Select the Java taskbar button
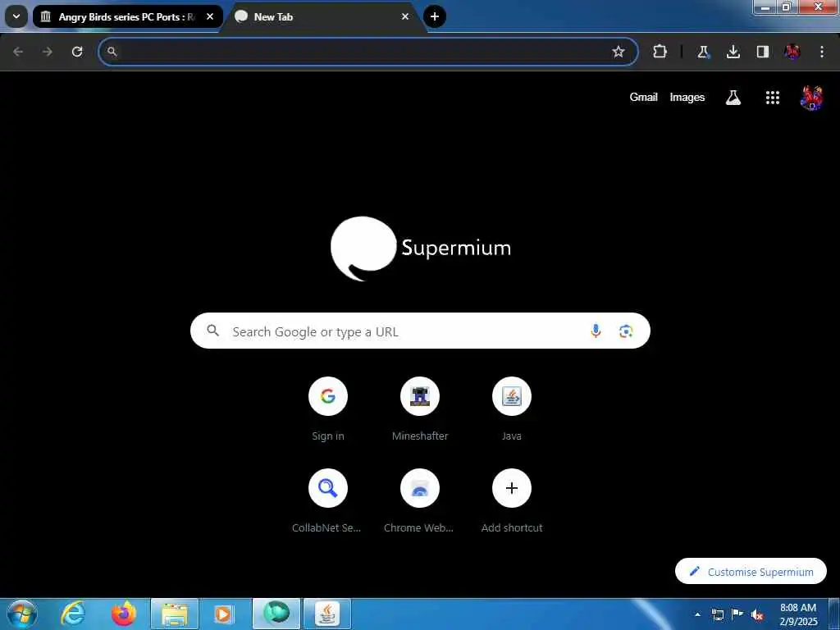Screen dimensions: 840x630 coord(327,614)
